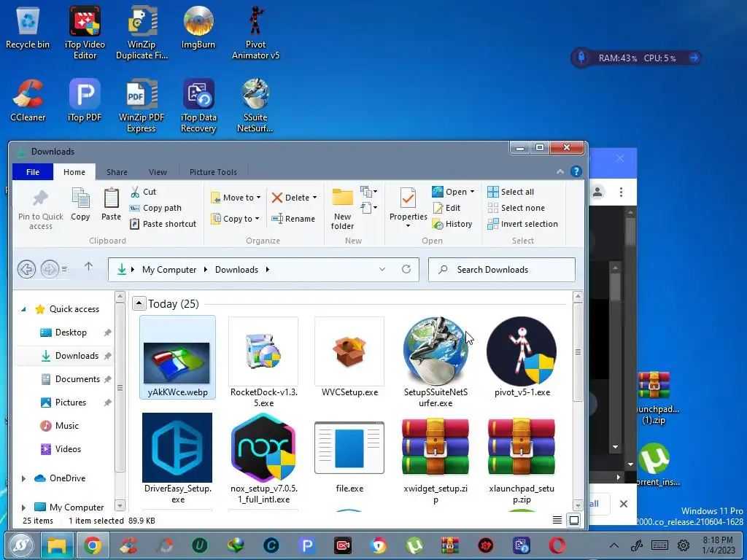Viewport: 747px width, 560px height.
Task: Open ImgBurn desktop shortcut
Action: pyautogui.click(x=198, y=28)
